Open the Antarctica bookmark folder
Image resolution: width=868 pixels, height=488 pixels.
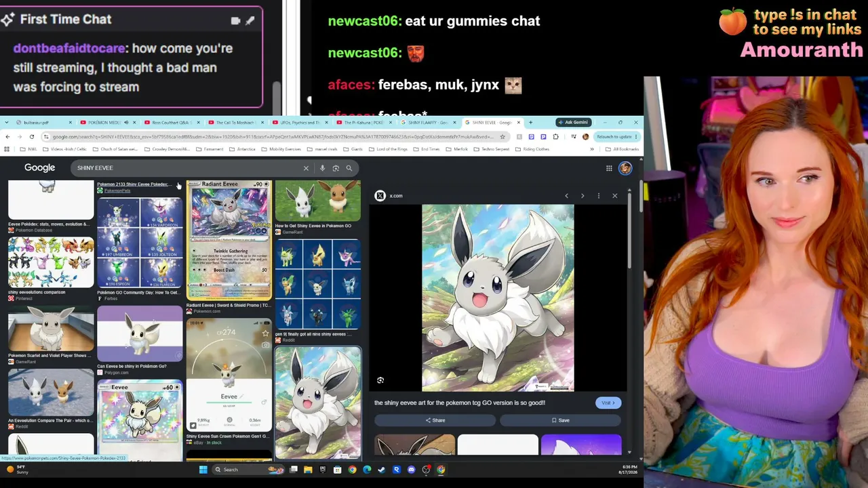[243, 149]
